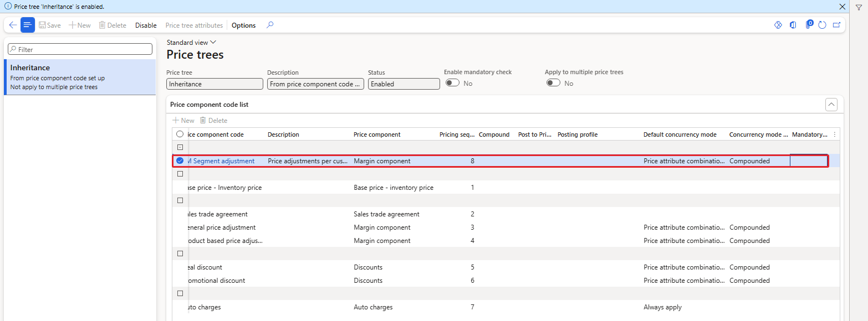868x321 pixels.
Task: Click the toolbar search magnifier icon
Action: [270, 25]
